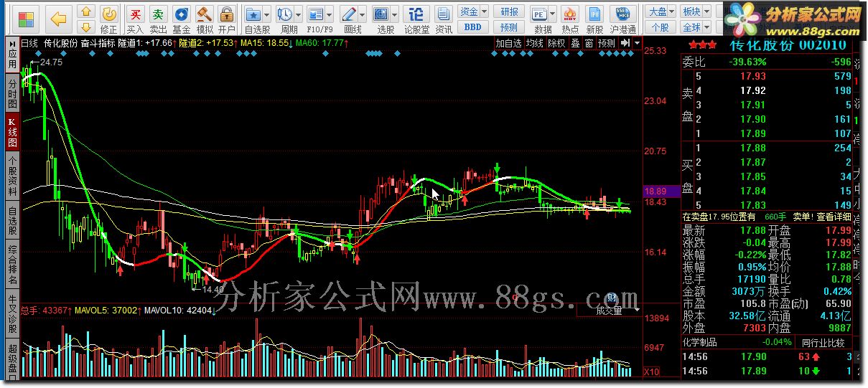The width and height of the screenshot is (868, 388).
Task: Open the 选股 stock screener icon
Action: pos(381,14)
